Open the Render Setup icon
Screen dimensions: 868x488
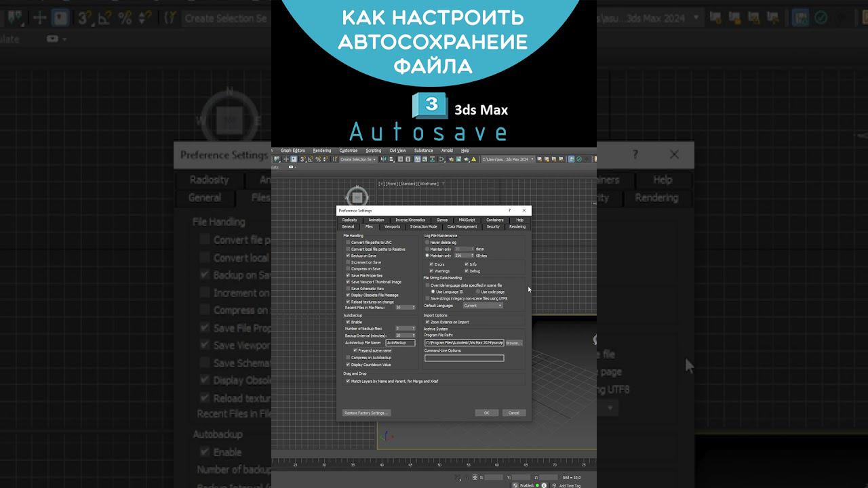click(451, 159)
